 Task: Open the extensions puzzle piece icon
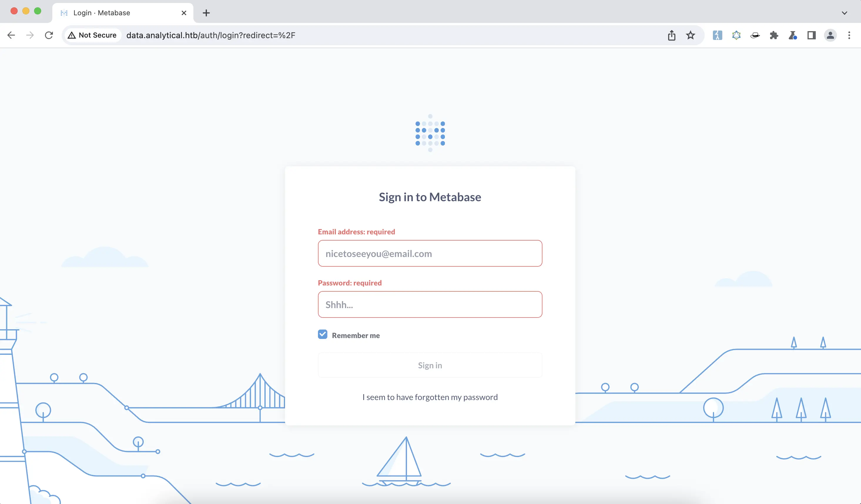[774, 35]
